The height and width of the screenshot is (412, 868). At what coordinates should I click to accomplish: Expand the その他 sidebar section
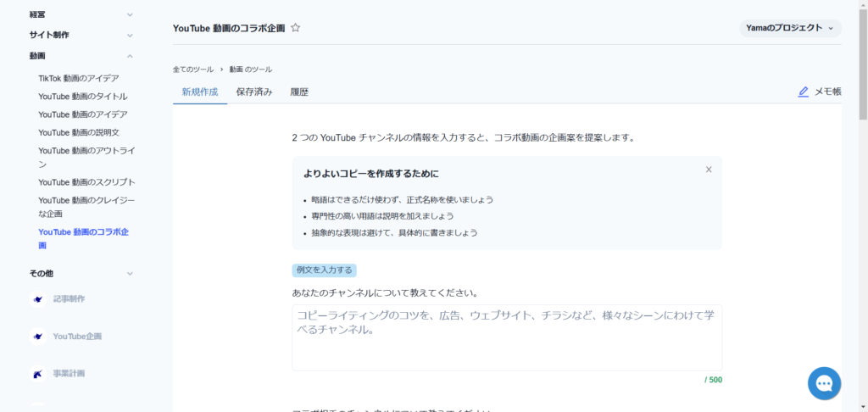pyautogui.click(x=81, y=274)
